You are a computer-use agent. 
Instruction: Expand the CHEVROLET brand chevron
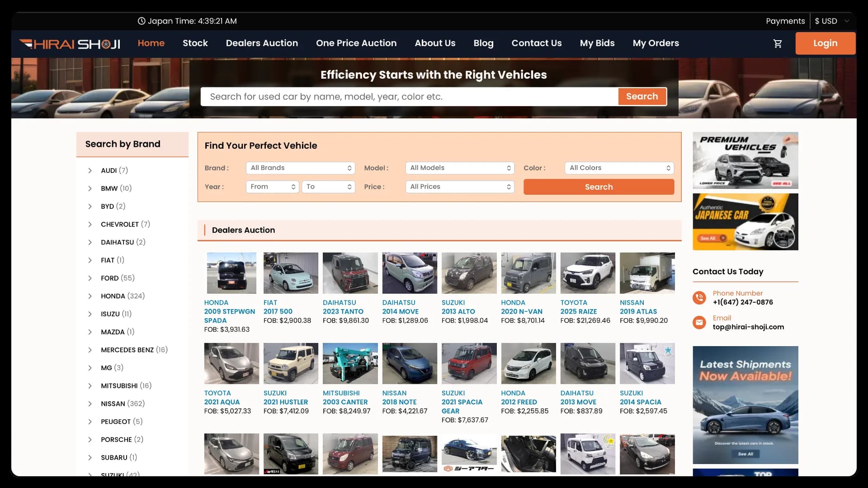click(90, 224)
